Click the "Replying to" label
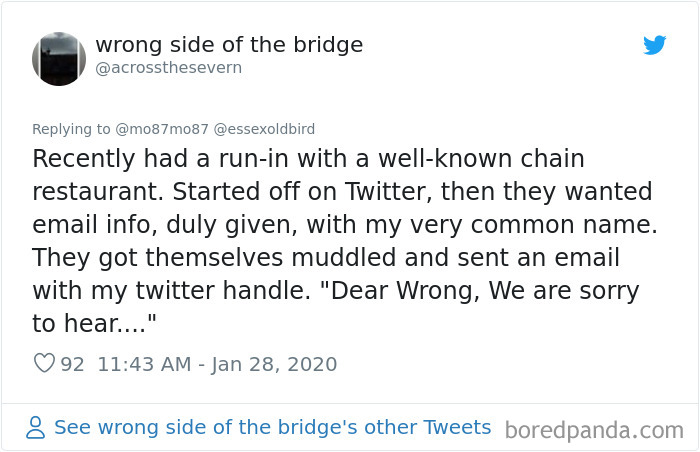Viewport: 700px width, 452px height. pyautogui.click(x=71, y=129)
